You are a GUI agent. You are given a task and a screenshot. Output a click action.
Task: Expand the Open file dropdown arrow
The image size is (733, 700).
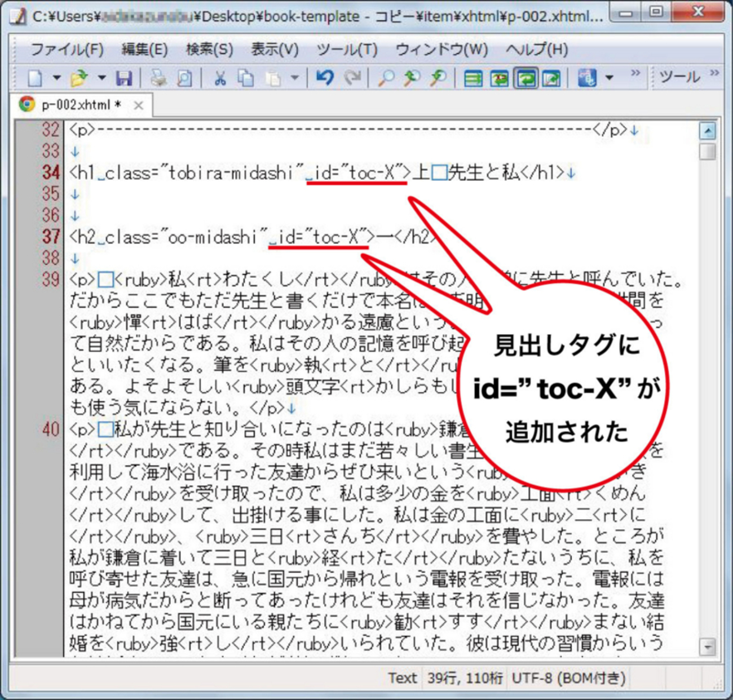102,78
